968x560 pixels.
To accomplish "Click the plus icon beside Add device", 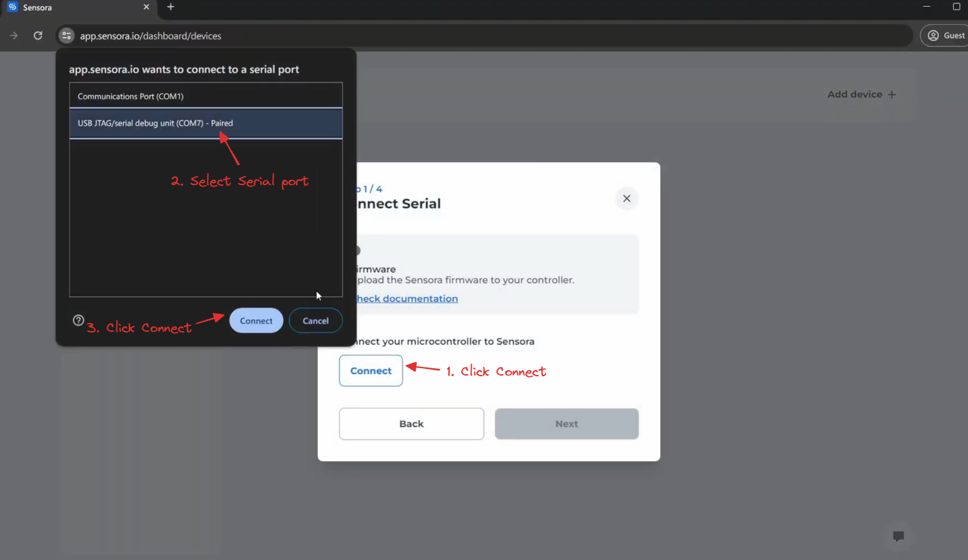I will tap(893, 94).
